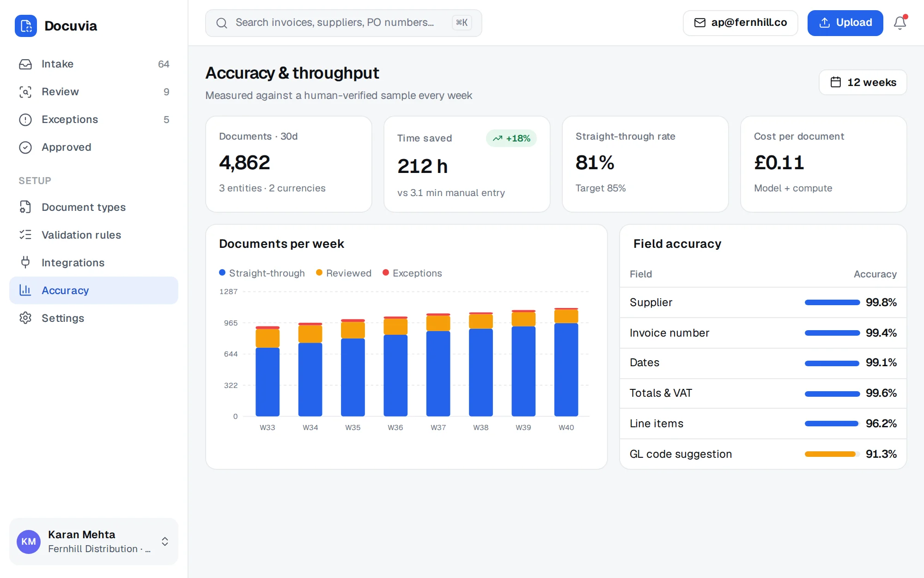Select the Review scan icon
The width and height of the screenshot is (924, 578).
25,92
